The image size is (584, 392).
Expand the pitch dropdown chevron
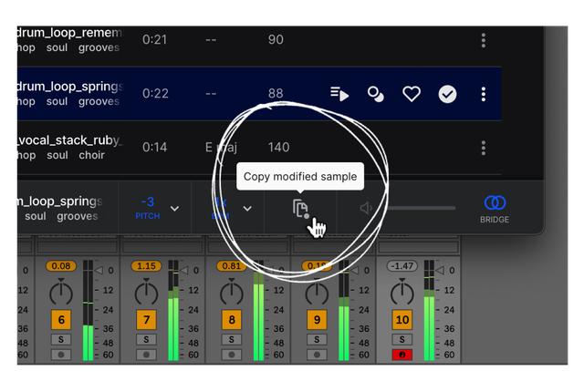pyautogui.click(x=174, y=208)
